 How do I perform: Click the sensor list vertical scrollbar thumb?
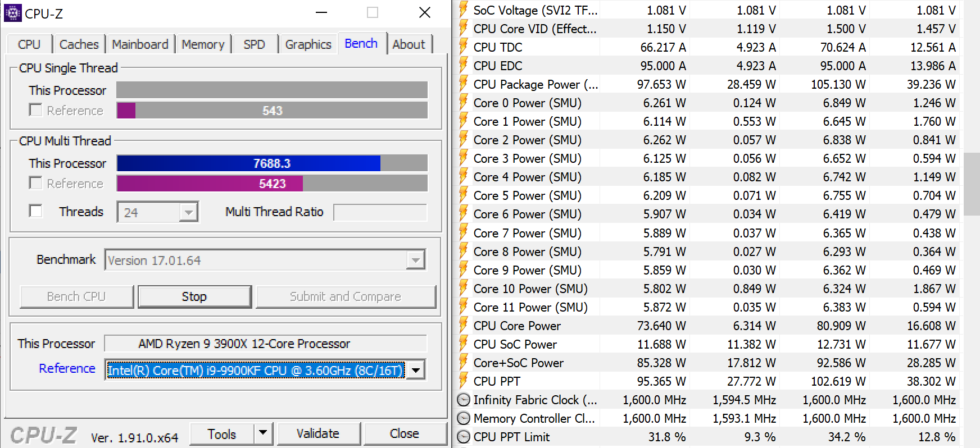pos(972,184)
